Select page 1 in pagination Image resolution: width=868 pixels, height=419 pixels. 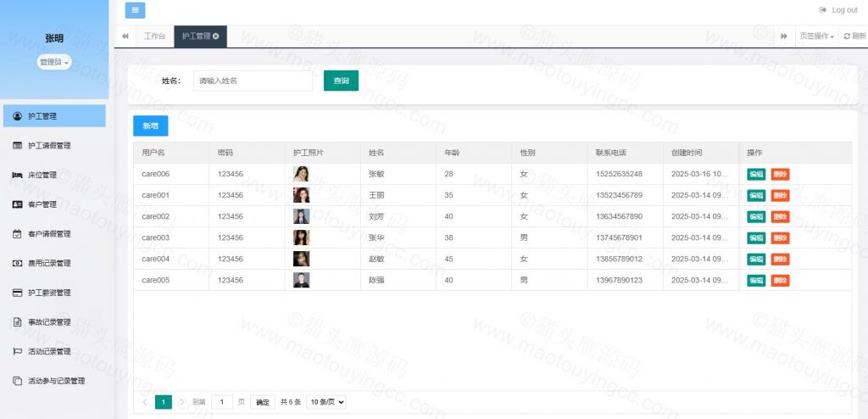164,402
